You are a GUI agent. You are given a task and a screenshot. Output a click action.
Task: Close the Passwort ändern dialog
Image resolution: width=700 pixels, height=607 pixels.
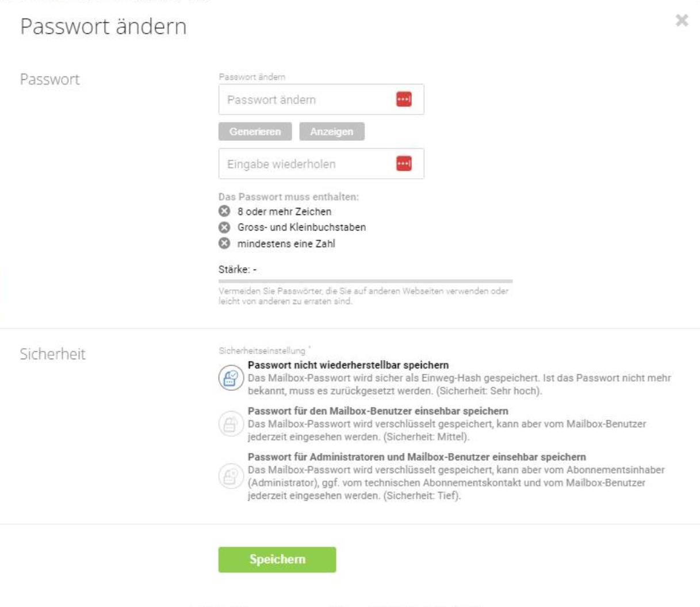click(x=682, y=21)
